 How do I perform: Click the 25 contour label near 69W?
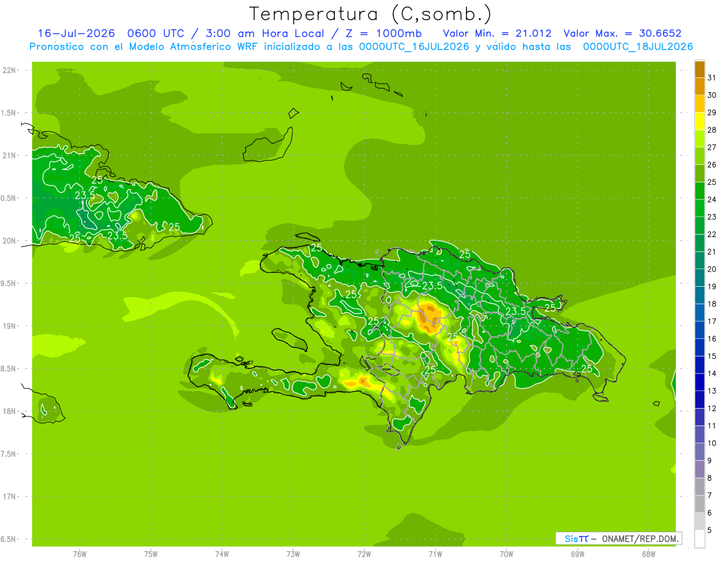tap(587, 369)
